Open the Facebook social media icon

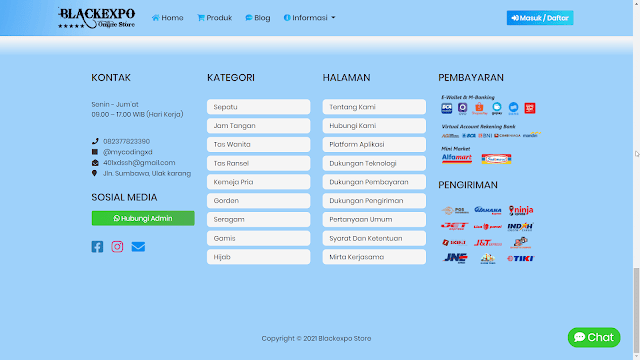(x=97, y=247)
